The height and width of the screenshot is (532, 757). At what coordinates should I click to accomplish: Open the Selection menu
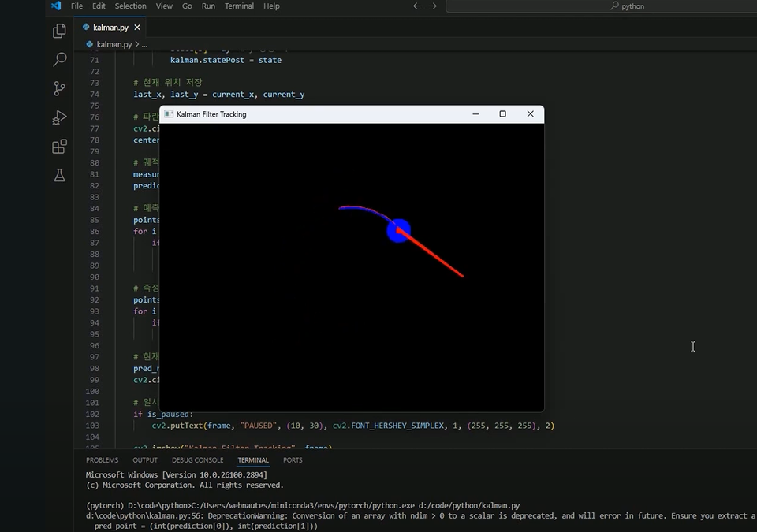(130, 6)
